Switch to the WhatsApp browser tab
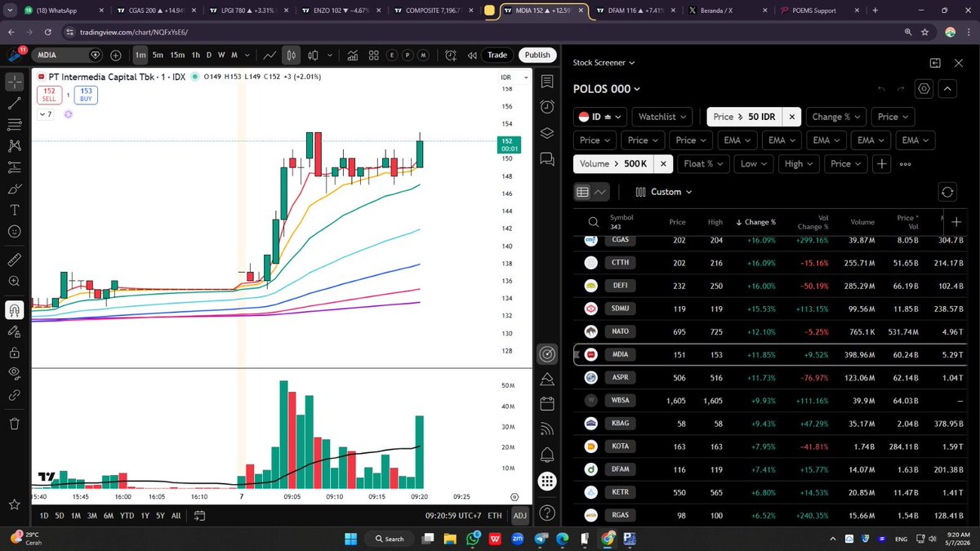The image size is (980, 551). (x=62, y=11)
